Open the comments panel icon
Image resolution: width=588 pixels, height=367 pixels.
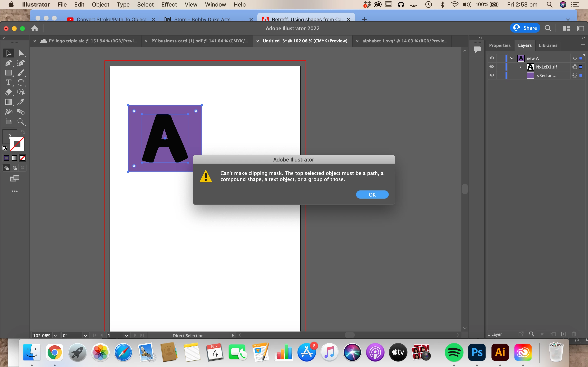tap(477, 50)
